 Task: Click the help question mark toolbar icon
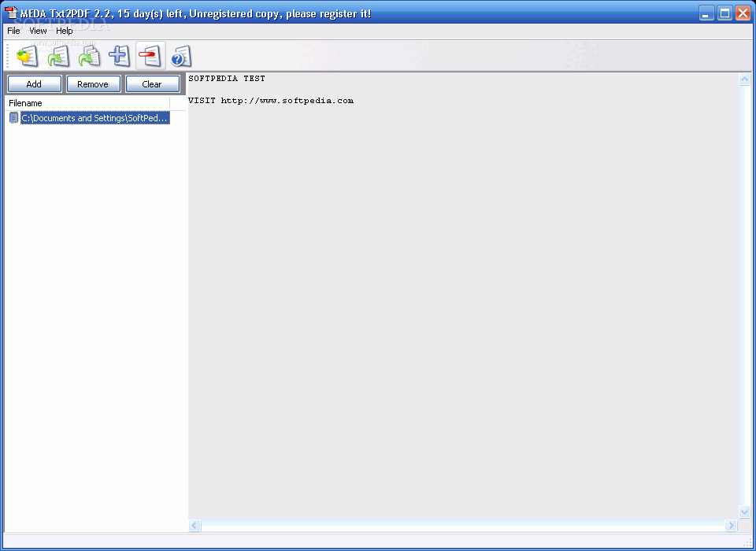coord(181,56)
